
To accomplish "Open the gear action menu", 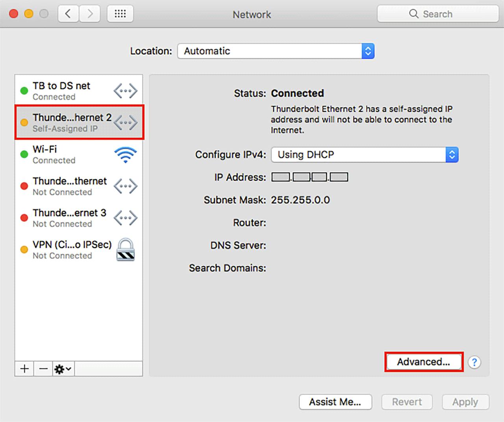I will tap(63, 369).
